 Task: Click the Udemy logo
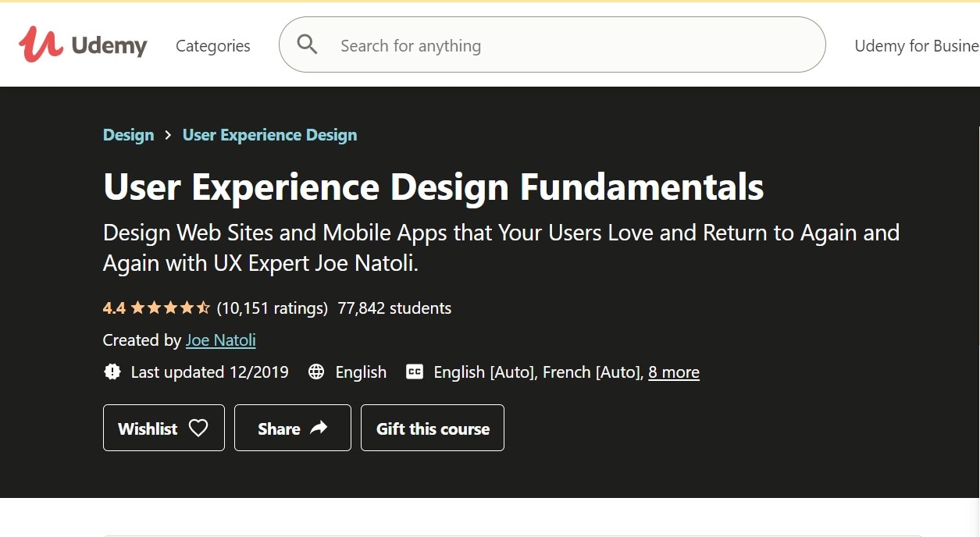[x=83, y=45]
